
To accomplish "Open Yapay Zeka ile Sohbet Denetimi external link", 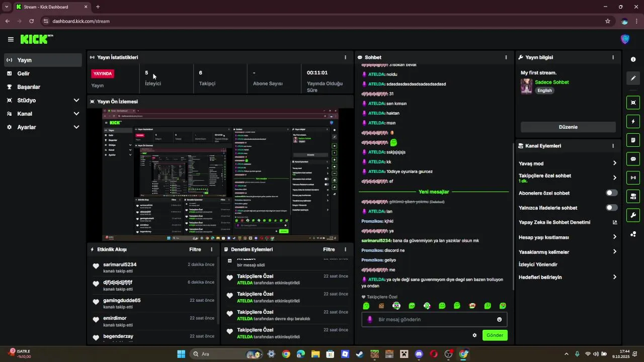I will coord(614,222).
